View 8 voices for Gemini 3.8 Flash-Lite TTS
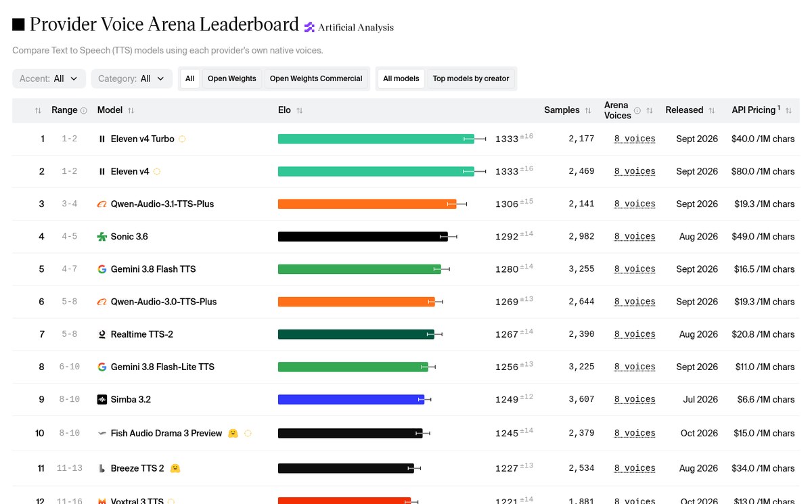Image resolution: width=812 pixels, height=504 pixels. tap(635, 367)
